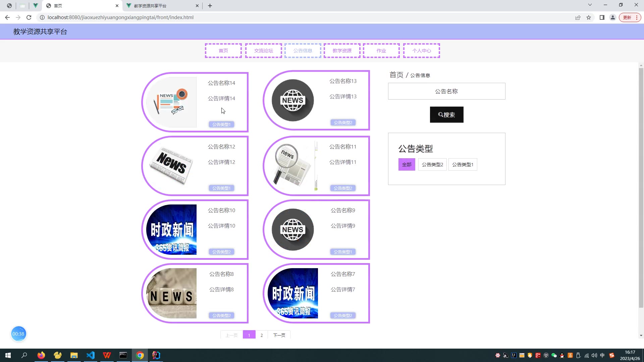Filter by 公告类型1 in the sidebar
This screenshot has width=644, height=362.
coord(463,165)
